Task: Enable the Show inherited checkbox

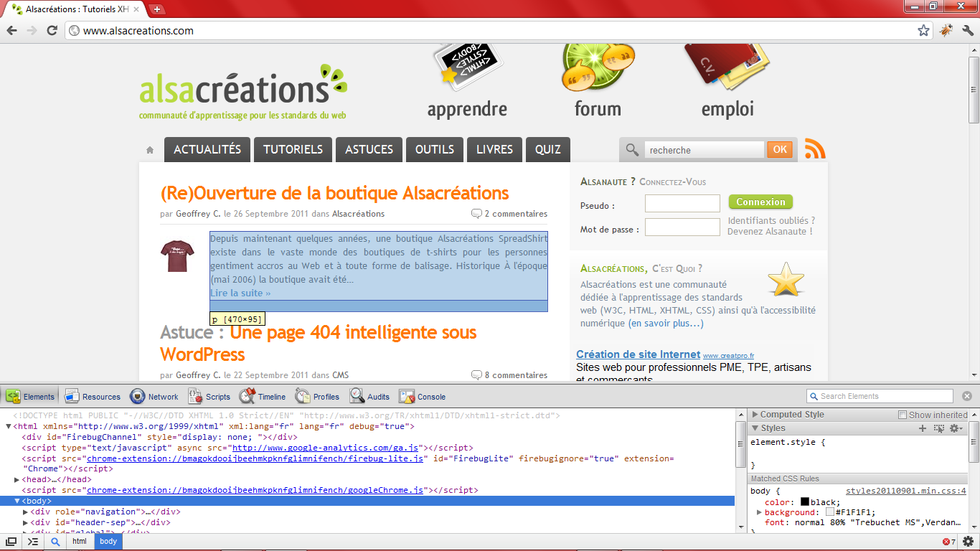Action: [903, 415]
